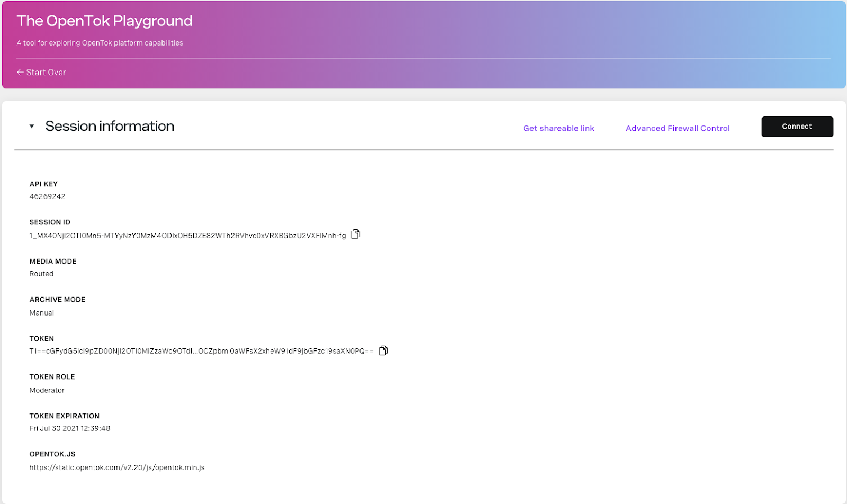This screenshot has height=504, width=847.
Task: Copy the Session ID to clipboard
Action: click(355, 234)
